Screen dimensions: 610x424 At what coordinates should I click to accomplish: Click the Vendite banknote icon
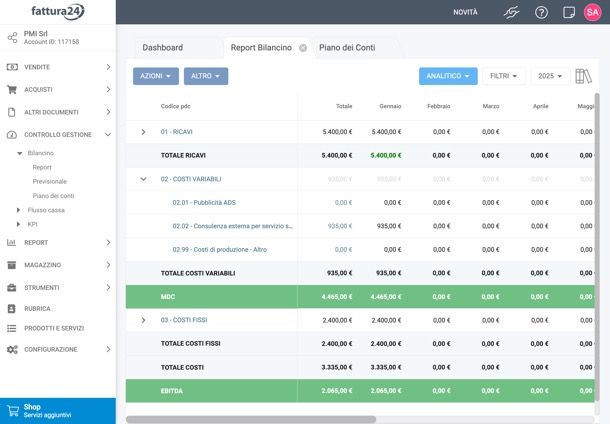point(12,67)
